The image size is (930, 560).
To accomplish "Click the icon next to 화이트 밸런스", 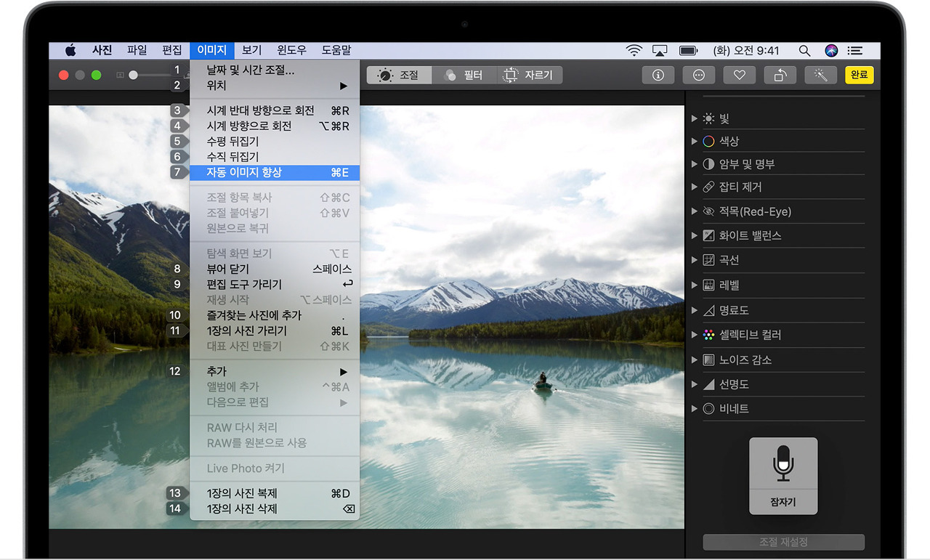I will point(708,235).
